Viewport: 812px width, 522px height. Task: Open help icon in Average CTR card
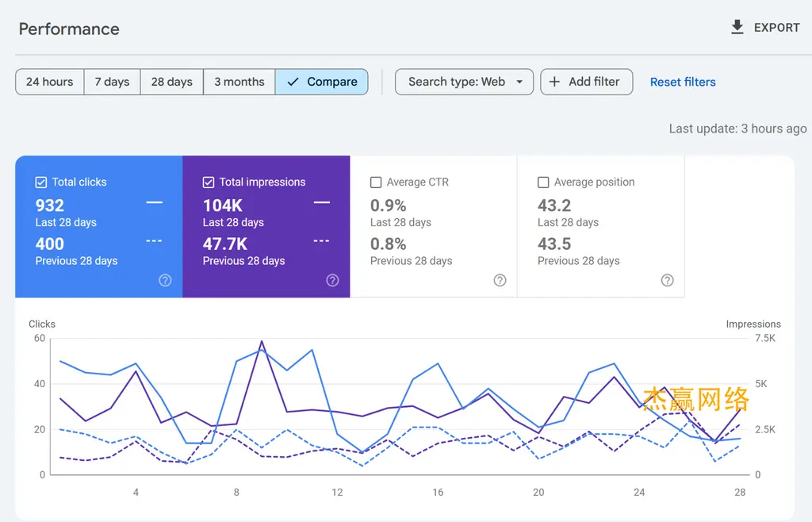[500, 280]
